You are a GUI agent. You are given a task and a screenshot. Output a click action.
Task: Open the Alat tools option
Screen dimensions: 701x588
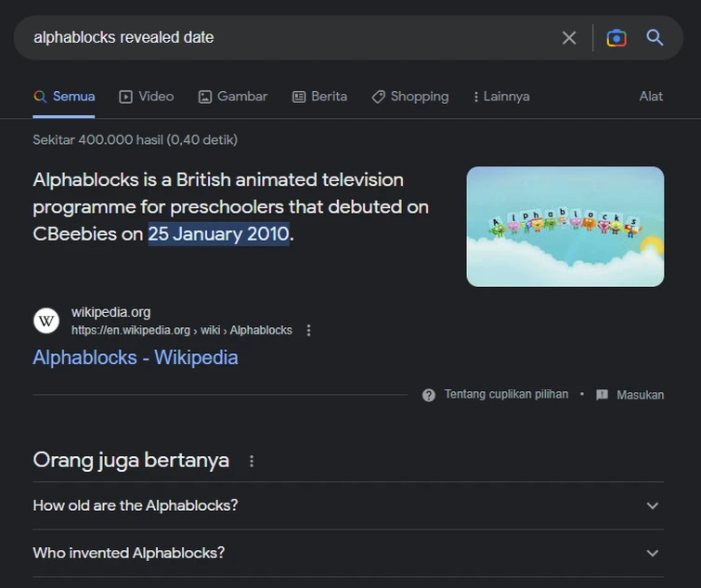point(651,97)
